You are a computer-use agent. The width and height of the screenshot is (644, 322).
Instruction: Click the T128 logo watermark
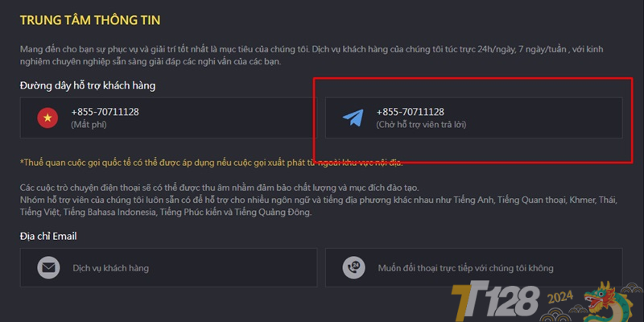click(495, 301)
